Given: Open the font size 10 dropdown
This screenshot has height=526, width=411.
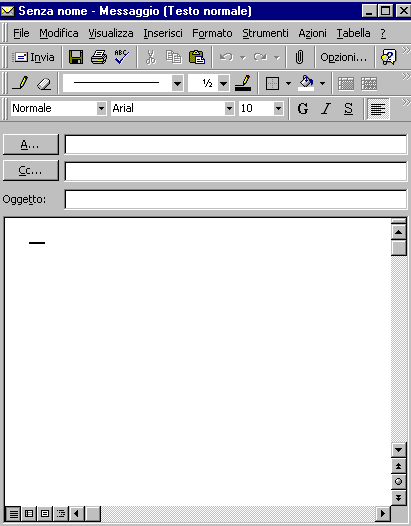Looking at the screenshot, I should [x=278, y=108].
